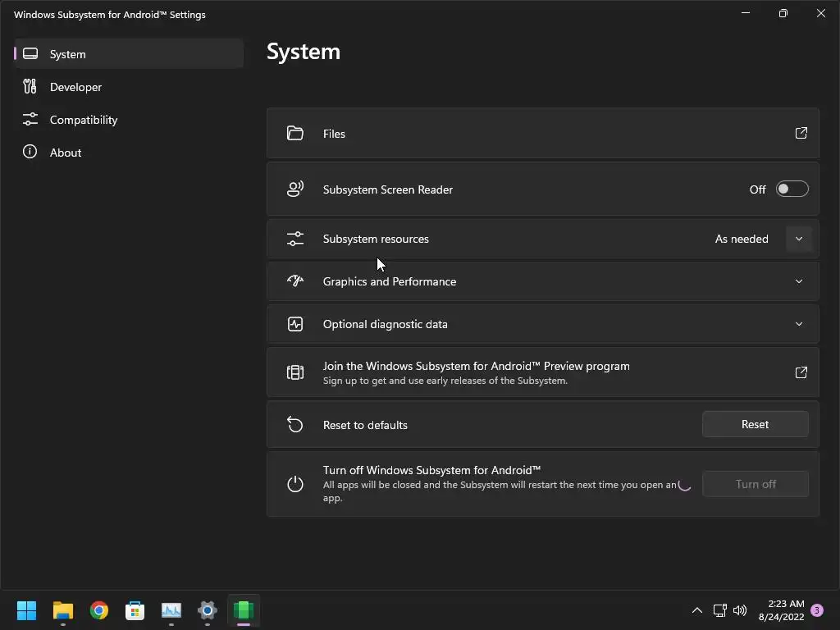
Task: Click the Files folder icon
Action: (x=294, y=133)
